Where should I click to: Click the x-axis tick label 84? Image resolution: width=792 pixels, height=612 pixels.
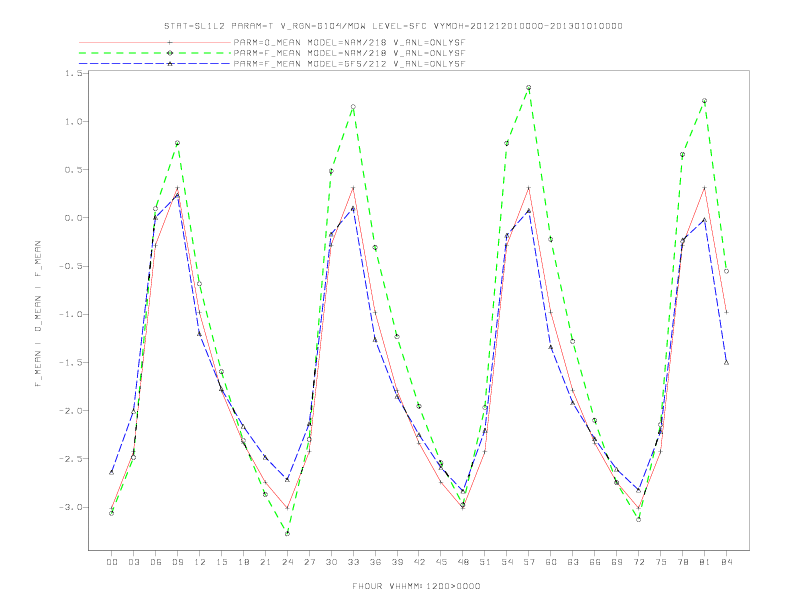726,562
